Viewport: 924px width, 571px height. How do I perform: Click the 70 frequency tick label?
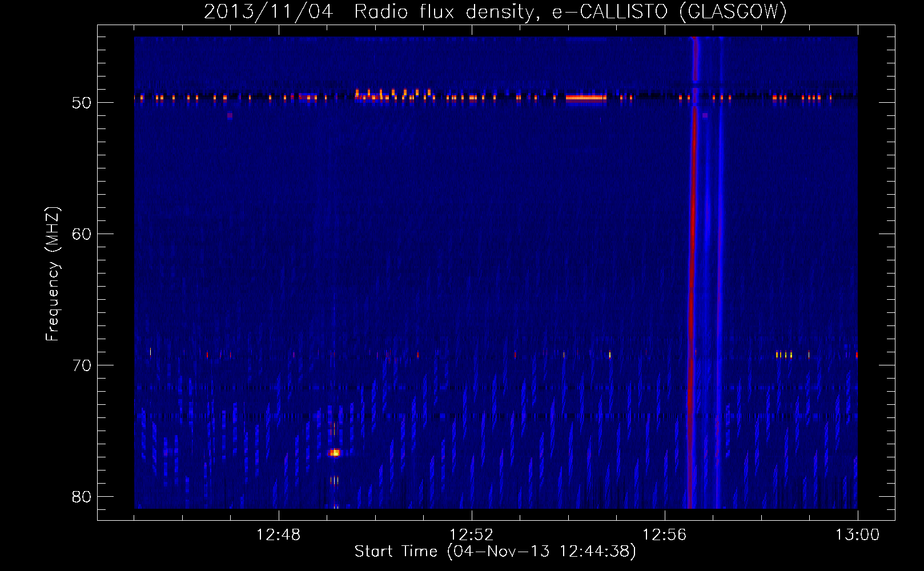(x=82, y=365)
